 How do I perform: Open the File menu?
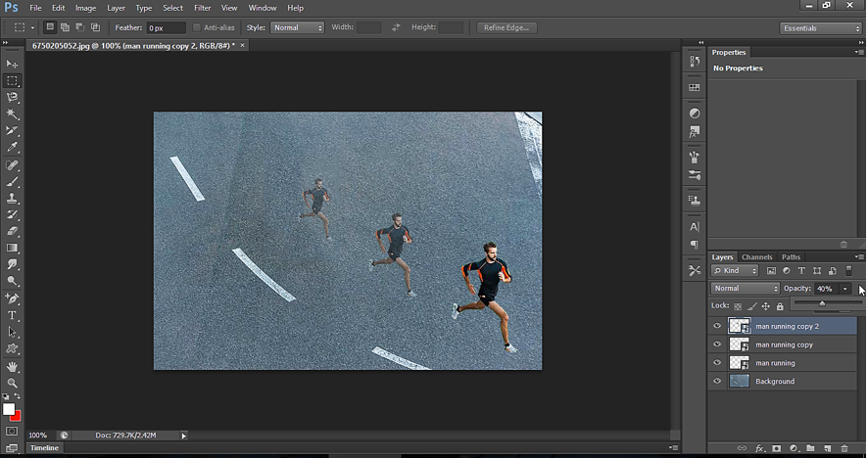[x=35, y=8]
